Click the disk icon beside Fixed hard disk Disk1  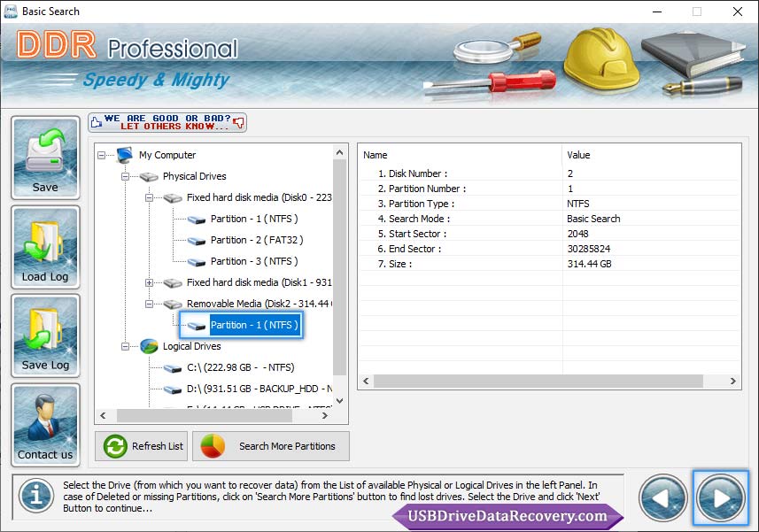pyautogui.click(x=173, y=283)
